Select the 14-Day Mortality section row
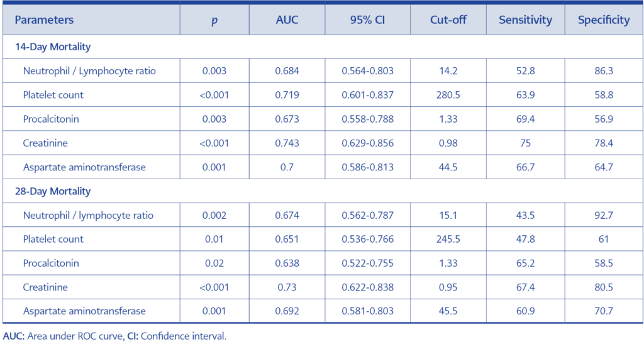644x349 pixels. point(53,47)
